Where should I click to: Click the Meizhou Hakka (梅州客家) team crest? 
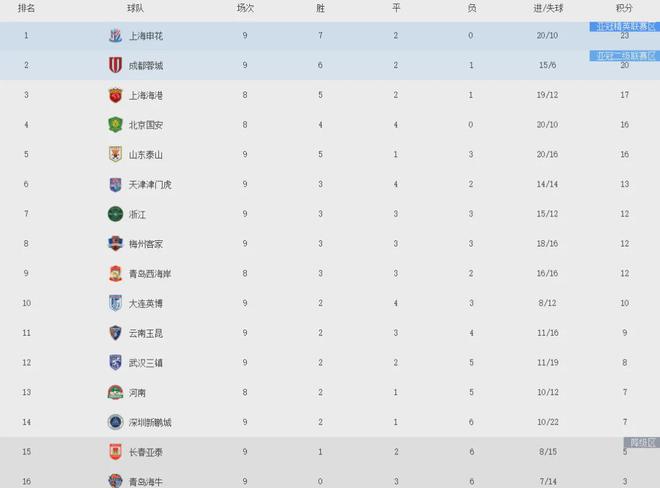coord(115,243)
